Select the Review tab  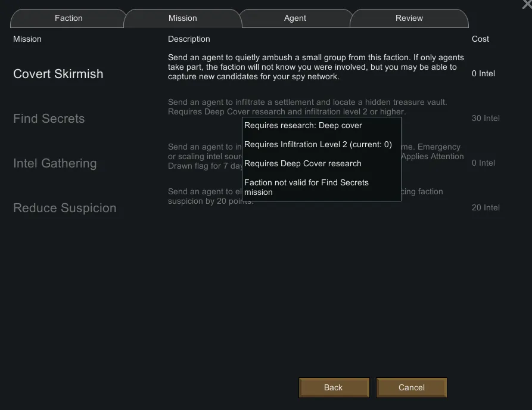click(x=409, y=18)
